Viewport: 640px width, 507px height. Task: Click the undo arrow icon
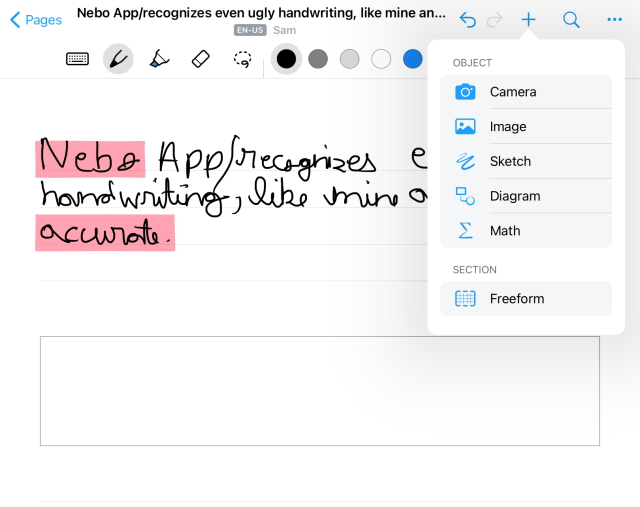tap(468, 20)
